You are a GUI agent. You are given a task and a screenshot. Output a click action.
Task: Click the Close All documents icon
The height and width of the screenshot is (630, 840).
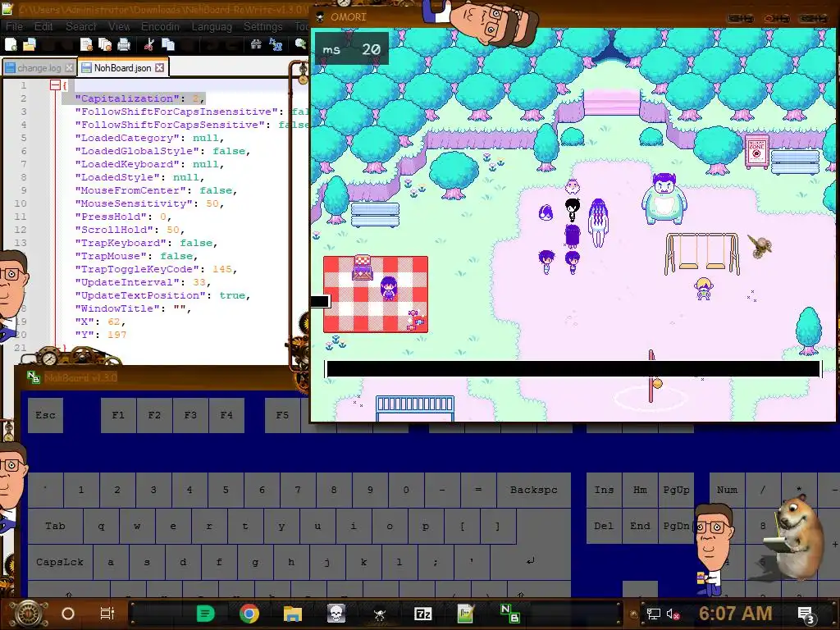pyautogui.click(x=105, y=45)
